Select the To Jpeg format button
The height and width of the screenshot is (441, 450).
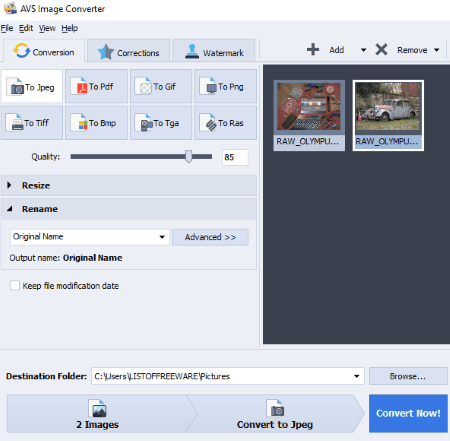click(x=32, y=86)
